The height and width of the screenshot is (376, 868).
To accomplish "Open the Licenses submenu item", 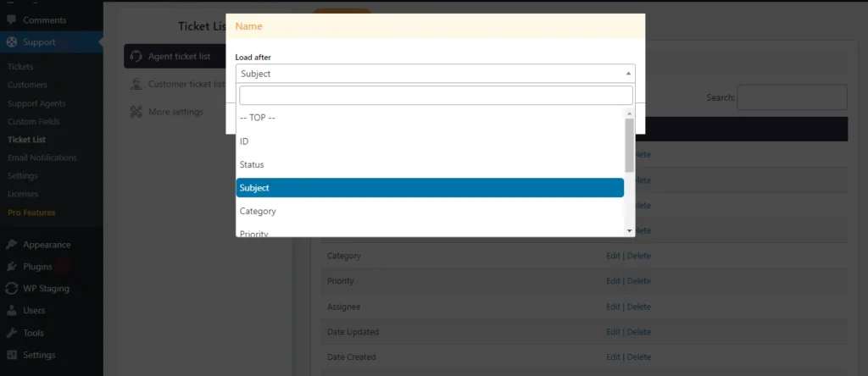I will (23, 194).
